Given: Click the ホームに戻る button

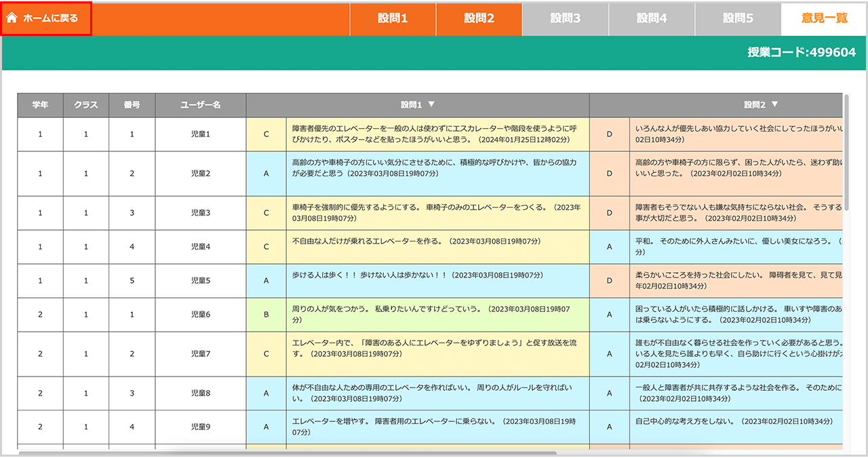Looking at the screenshot, I should click(46, 18).
